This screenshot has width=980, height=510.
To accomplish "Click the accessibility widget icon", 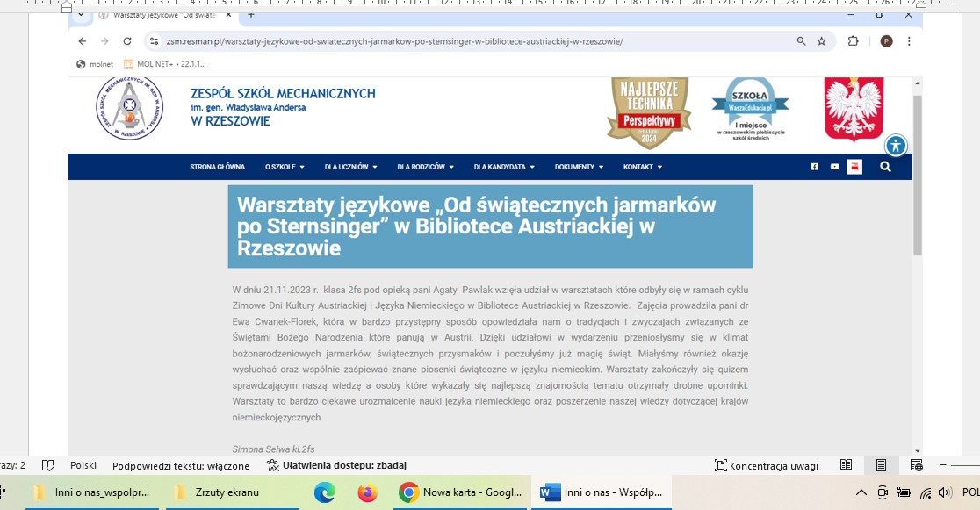I will (x=895, y=146).
